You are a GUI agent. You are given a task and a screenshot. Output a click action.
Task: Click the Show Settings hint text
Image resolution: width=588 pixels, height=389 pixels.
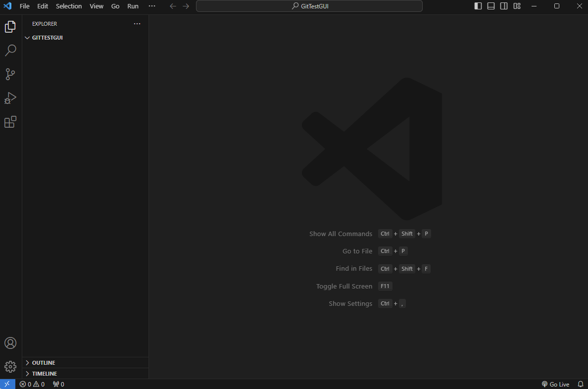(x=350, y=303)
